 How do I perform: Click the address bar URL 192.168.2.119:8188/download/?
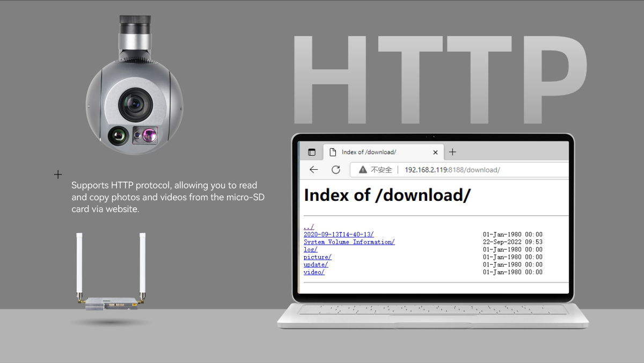[452, 170]
